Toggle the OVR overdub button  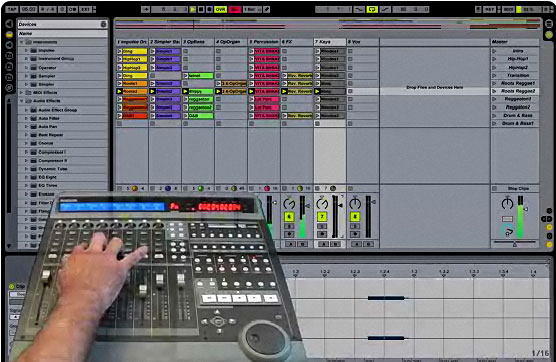click(221, 10)
